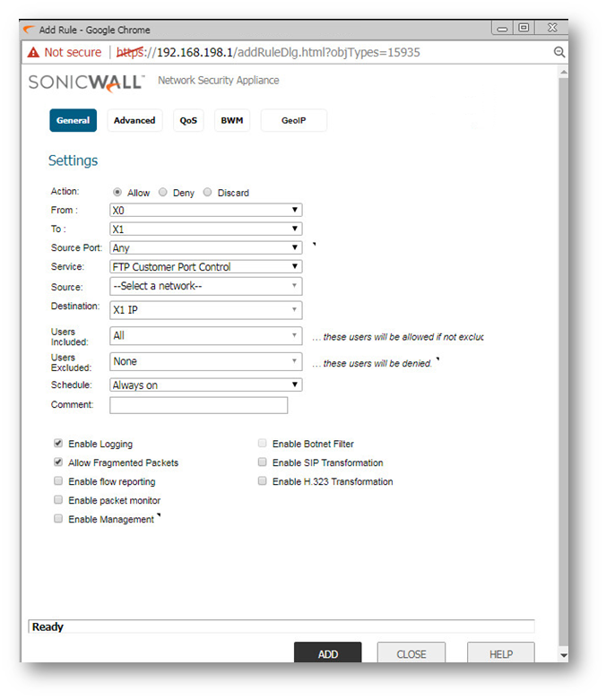This screenshot has height=700, width=606.
Task: Check Enable Botnet Filter
Action: tap(262, 443)
